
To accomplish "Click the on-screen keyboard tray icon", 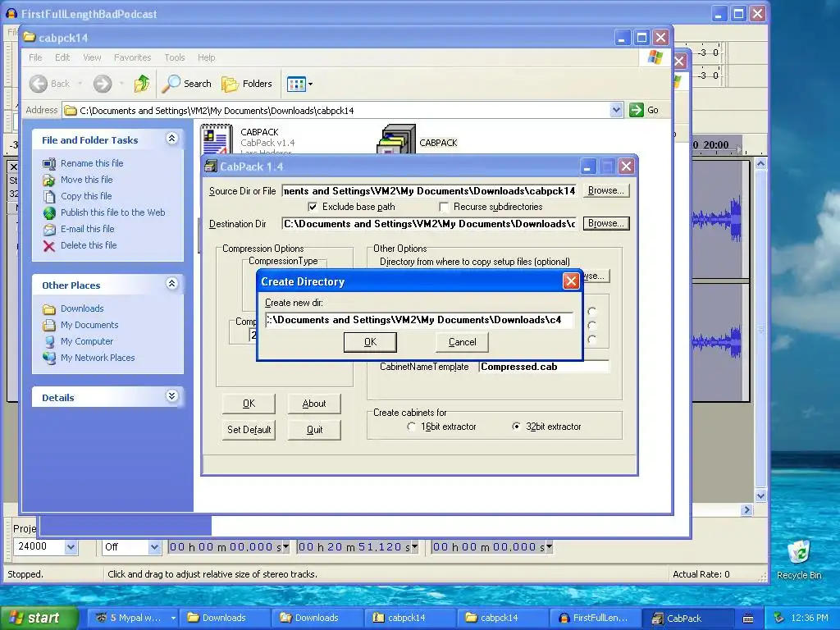I will 748,619.
